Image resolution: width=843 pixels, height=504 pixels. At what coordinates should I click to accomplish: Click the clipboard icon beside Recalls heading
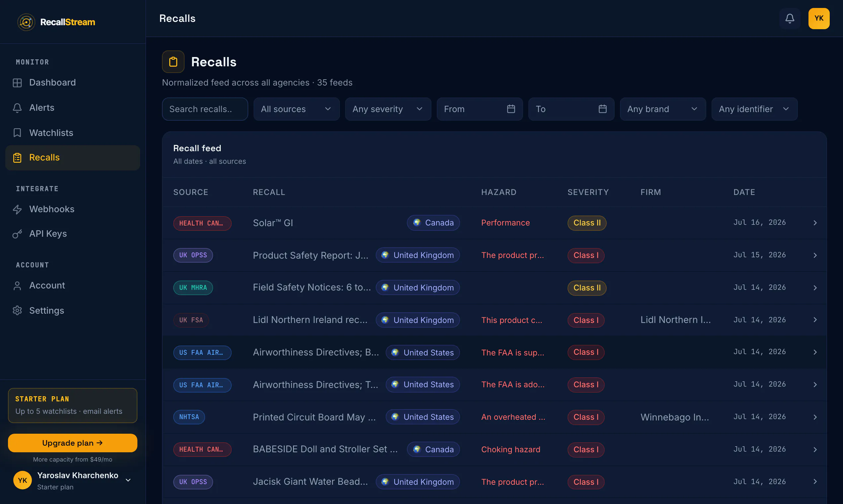[x=173, y=62]
